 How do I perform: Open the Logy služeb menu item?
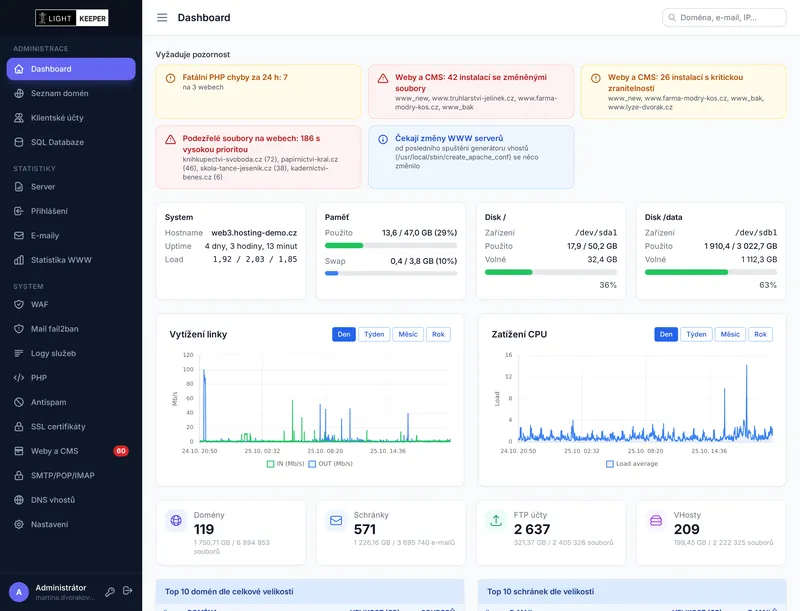tap(71, 353)
